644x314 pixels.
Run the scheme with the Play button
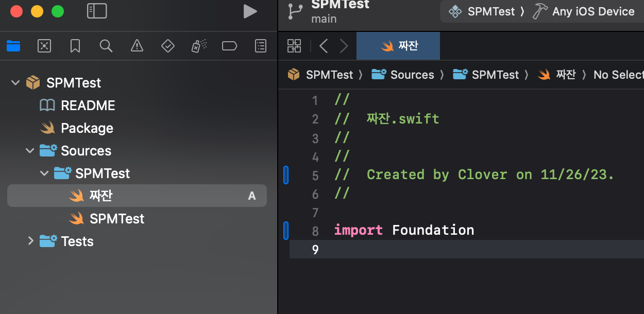pyautogui.click(x=250, y=11)
